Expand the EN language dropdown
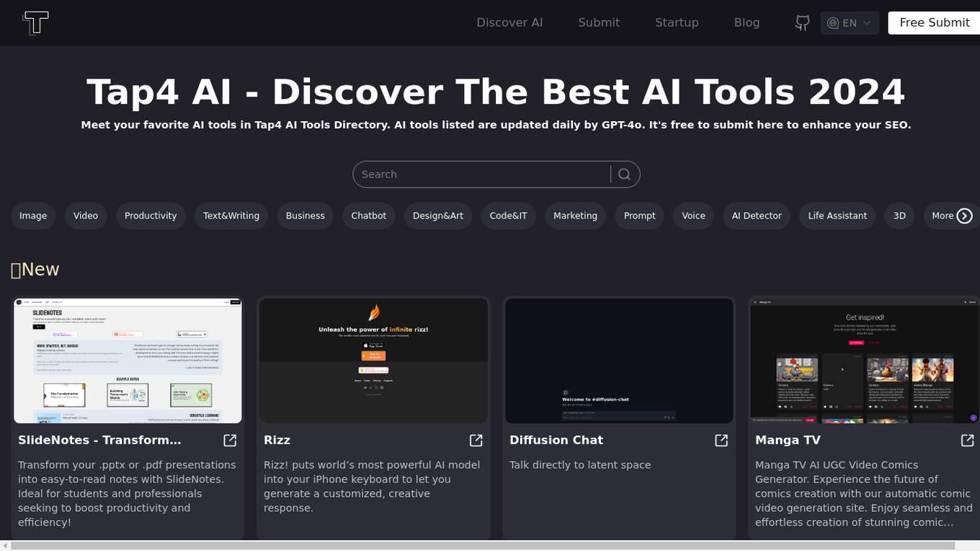The height and width of the screenshot is (551, 980). 850,23
